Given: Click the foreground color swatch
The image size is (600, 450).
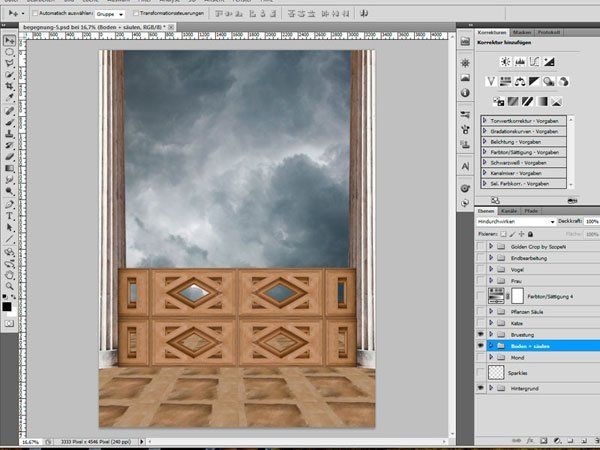Looking at the screenshot, I should tap(7, 307).
